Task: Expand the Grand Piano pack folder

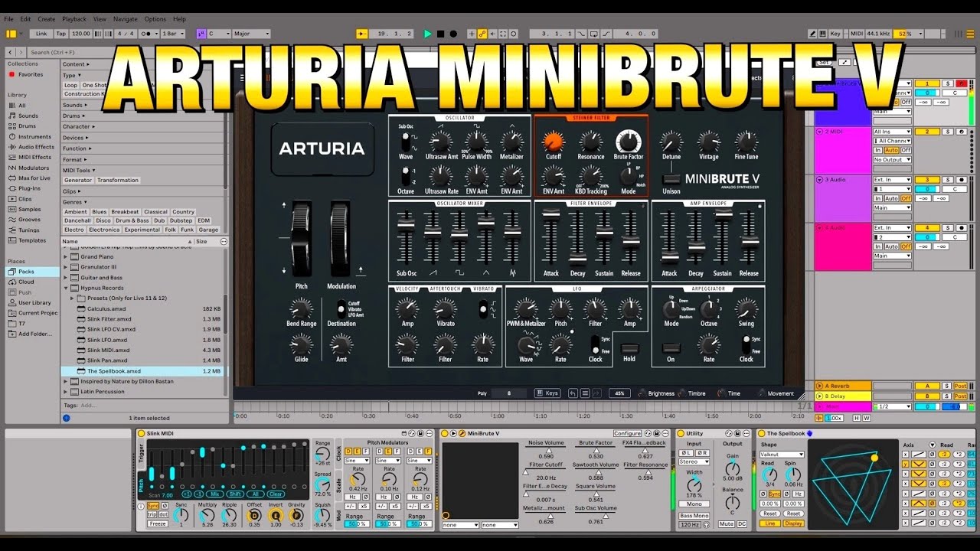Action: click(x=66, y=257)
